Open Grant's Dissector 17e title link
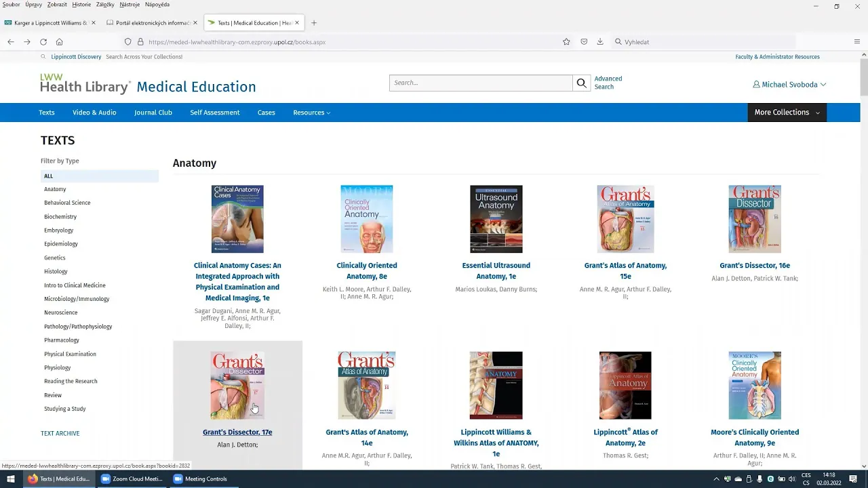868x488 pixels. pyautogui.click(x=237, y=432)
